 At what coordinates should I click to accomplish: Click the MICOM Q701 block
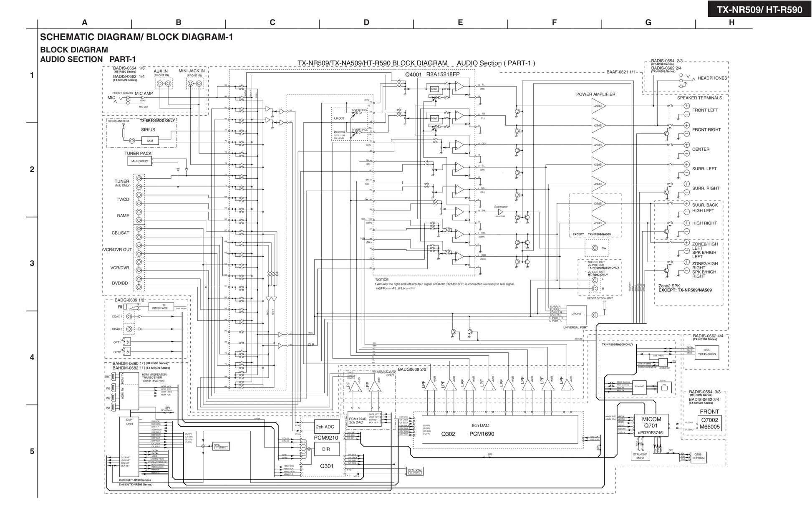[x=651, y=425]
